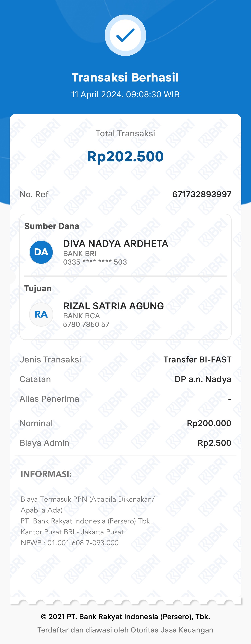
Task: Click sender name DIVA NADYA ARDHETA
Action: (116, 244)
